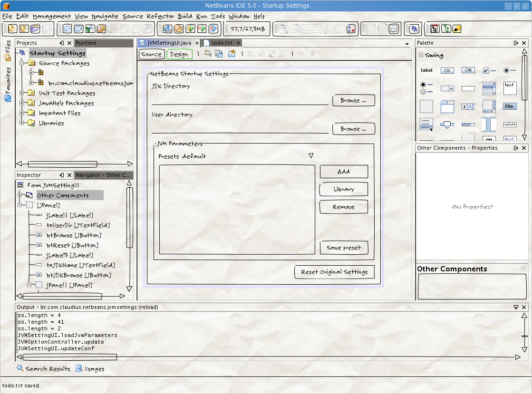
Task: Open the Search Results tab
Action: click(x=44, y=368)
